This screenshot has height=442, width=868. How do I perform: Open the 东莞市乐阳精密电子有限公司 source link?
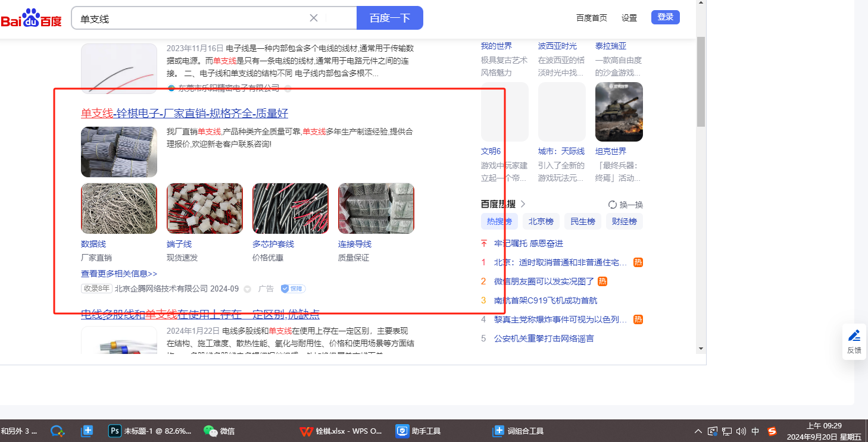[229, 88]
